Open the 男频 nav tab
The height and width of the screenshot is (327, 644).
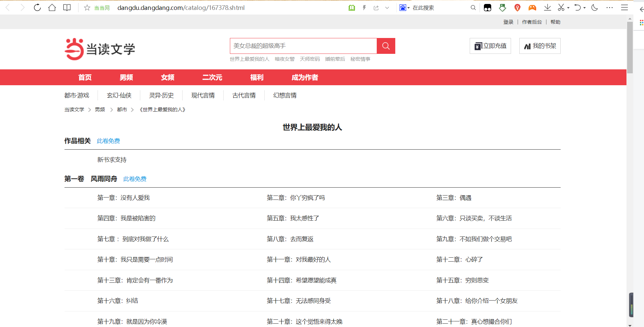pos(126,77)
